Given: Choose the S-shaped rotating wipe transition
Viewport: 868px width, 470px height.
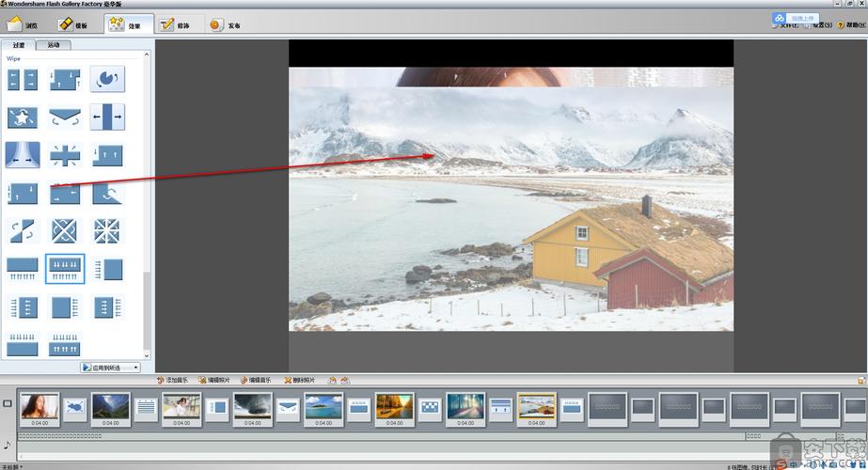Looking at the screenshot, I should click(x=23, y=231).
